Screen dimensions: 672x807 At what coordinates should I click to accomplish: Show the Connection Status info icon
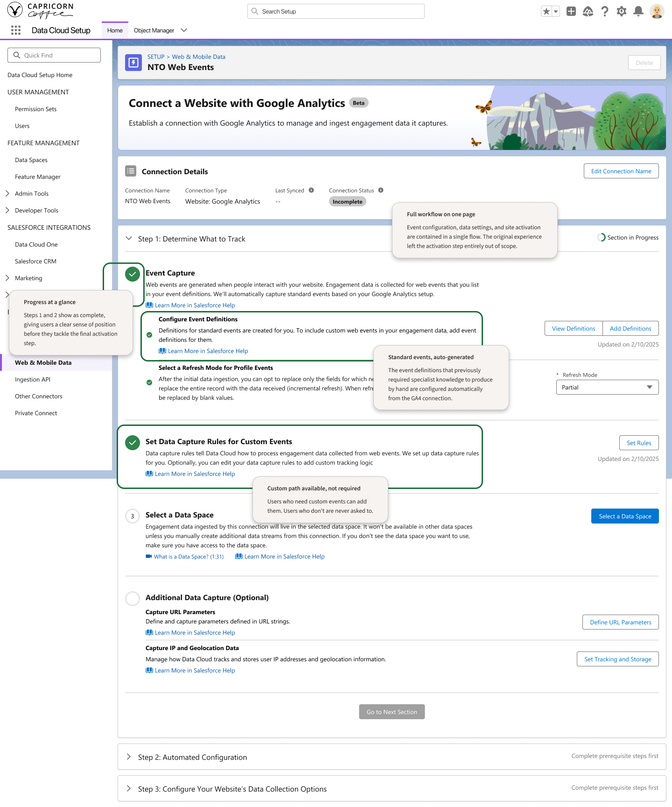tap(381, 190)
